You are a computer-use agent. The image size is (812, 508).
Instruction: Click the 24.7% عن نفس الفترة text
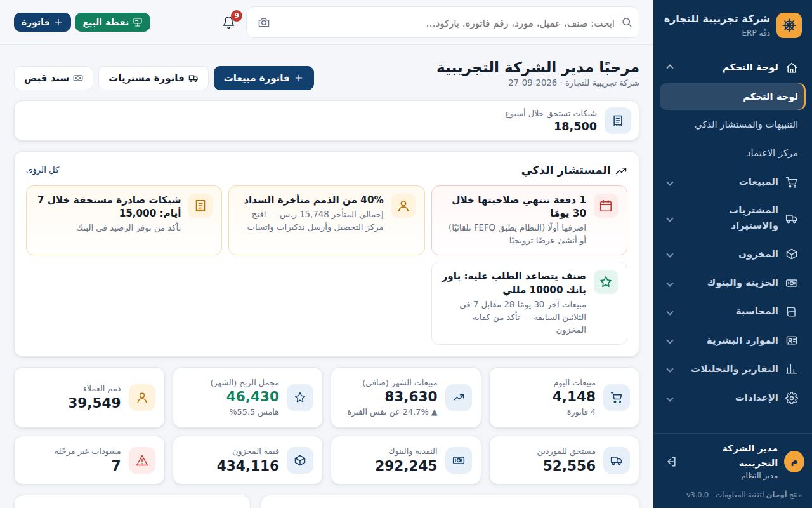coord(393,412)
